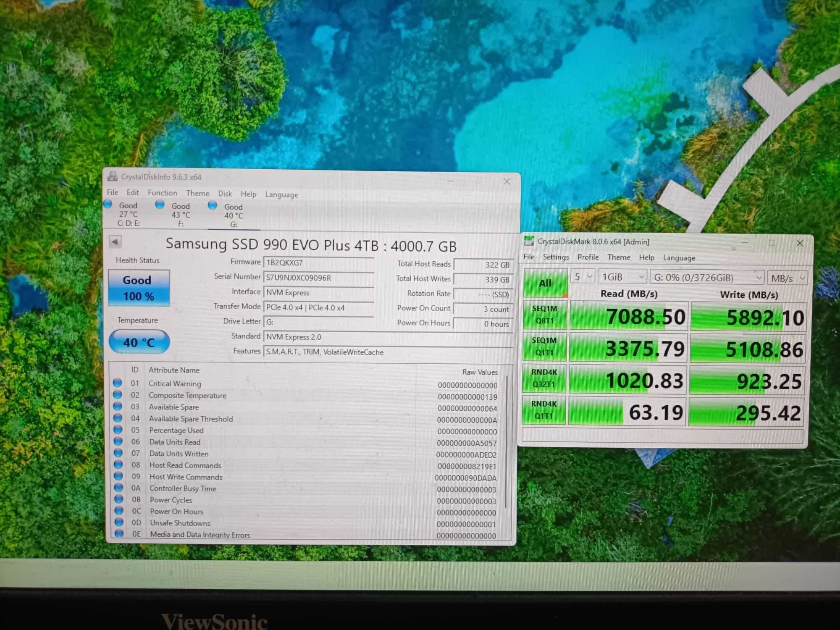Click the SEQ1M Q8T1 read result 7088.50
The width and height of the screenshot is (840, 630).
[628, 316]
